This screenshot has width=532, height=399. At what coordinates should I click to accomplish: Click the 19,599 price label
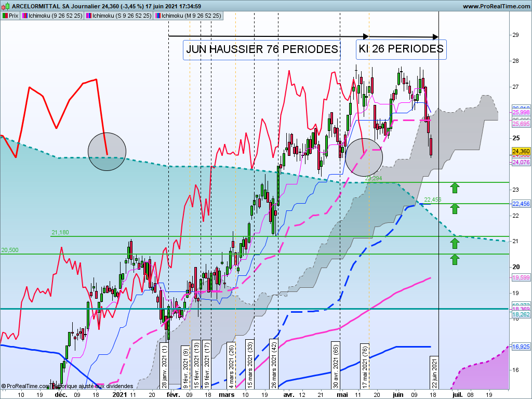tap(521, 277)
